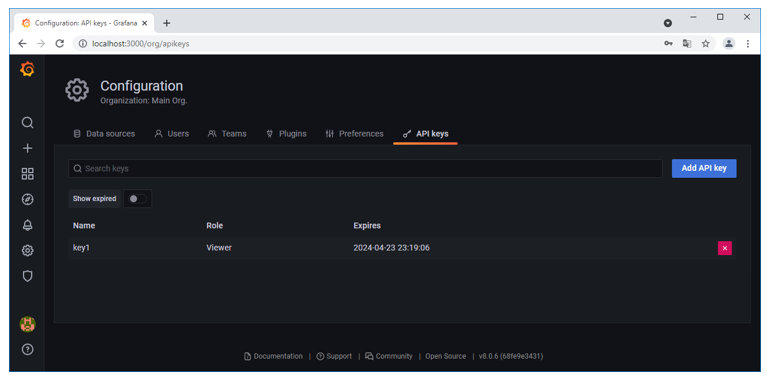
Task: Open the Dashboards squares icon in sidebar
Action: (x=28, y=174)
